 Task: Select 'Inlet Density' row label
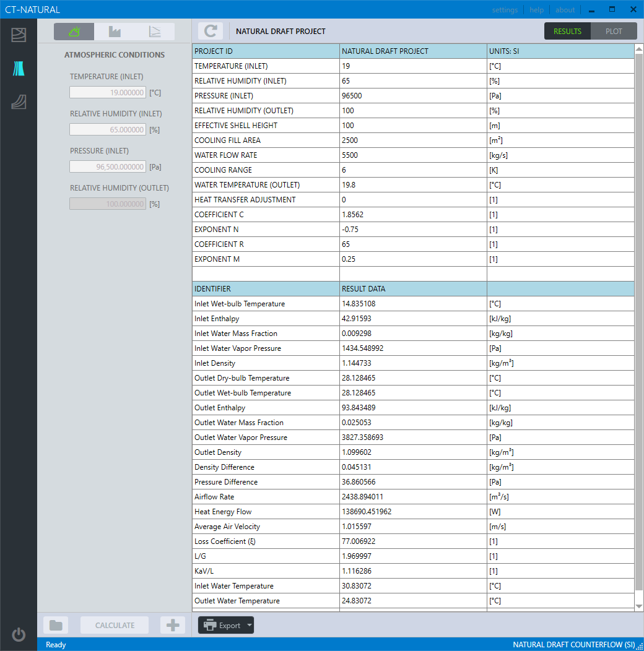click(x=214, y=363)
